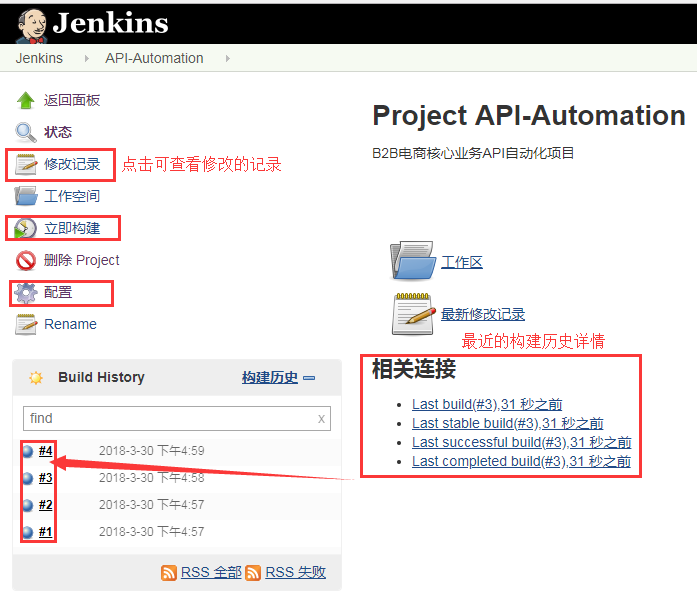Open the Last successful build(#3) link
697x592 pixels.
coord(521,442)
